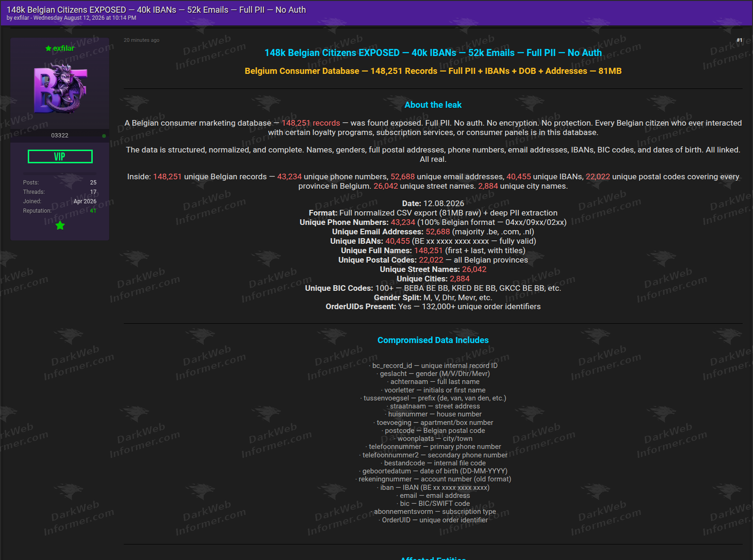Click the reputation value 41

[93, 211]
